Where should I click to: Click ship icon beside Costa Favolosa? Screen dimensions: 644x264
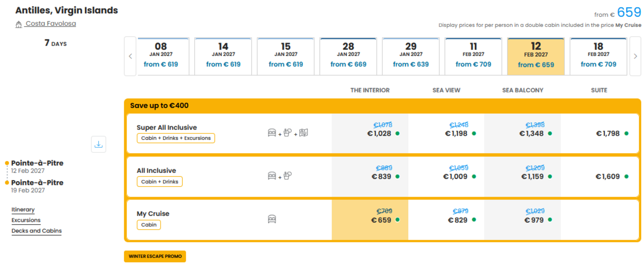click(x=19, y=24)
